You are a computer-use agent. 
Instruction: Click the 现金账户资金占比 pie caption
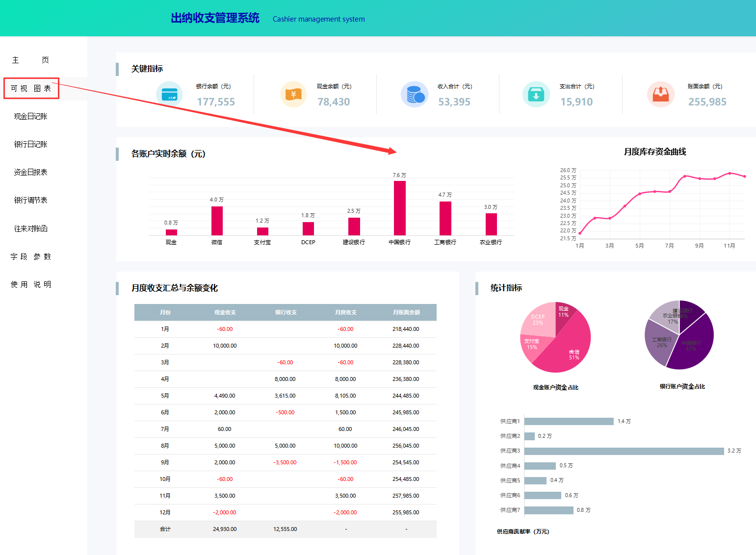pyautogui.click(x=556, y=387)
